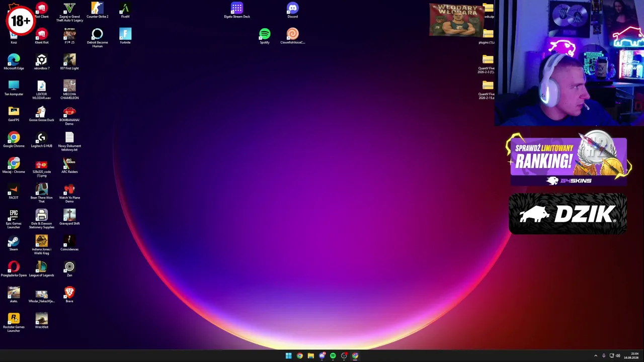The image size is (644, 362).
Task: Select the Discord shortcut on the desktop
Action: 292,11
